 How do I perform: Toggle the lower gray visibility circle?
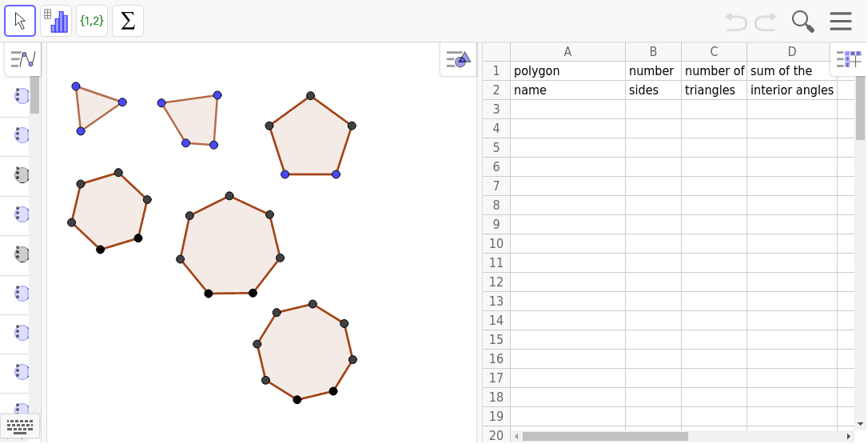22,254
